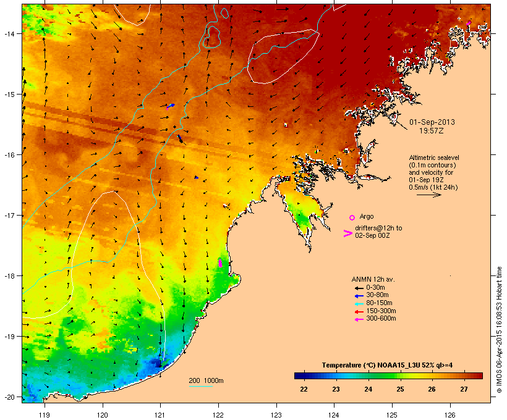
Task: Click the IMOS copyright timestamp text
Action: pyautogui.click(x=499, y=330)
